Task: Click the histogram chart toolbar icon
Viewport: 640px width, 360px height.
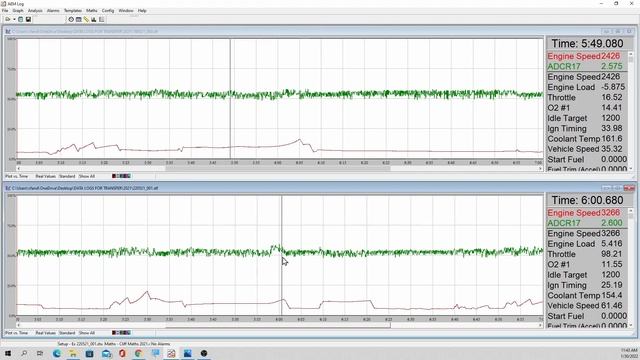Action: tap(93, 19)
